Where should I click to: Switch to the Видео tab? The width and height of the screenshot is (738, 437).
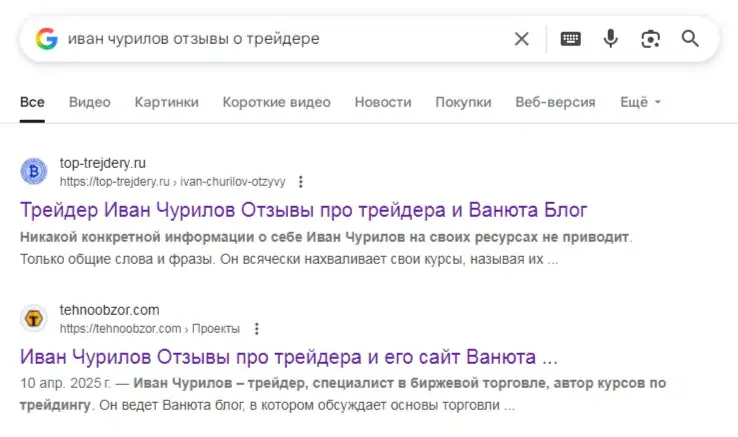[x=89, y=102]
